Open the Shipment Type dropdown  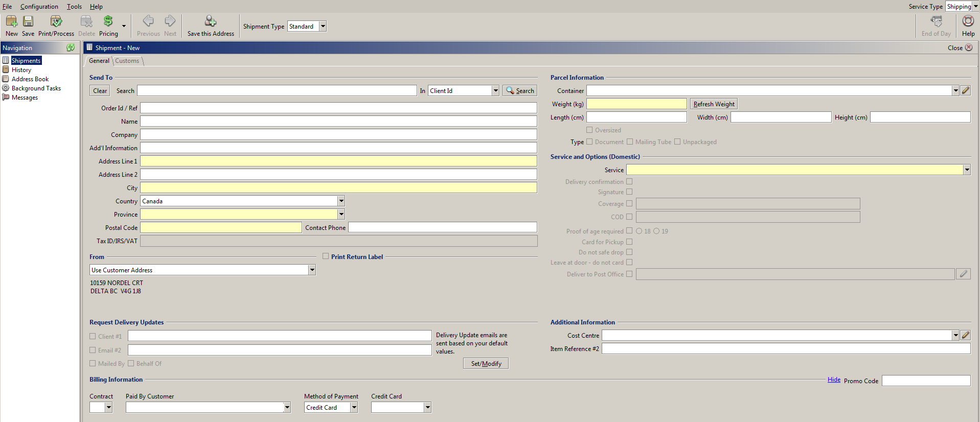pos(323,26)
